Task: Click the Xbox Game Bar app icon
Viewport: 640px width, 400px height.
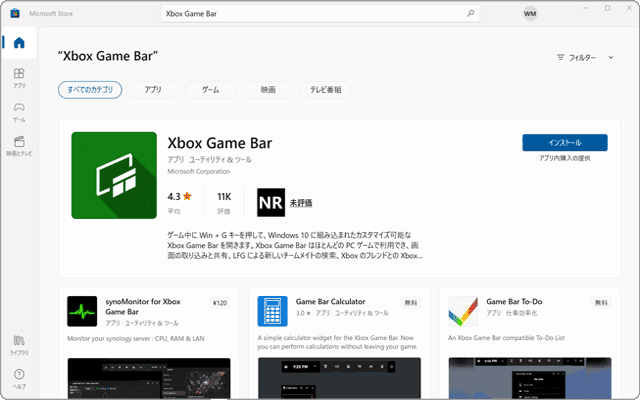Action: coord(114,175)
